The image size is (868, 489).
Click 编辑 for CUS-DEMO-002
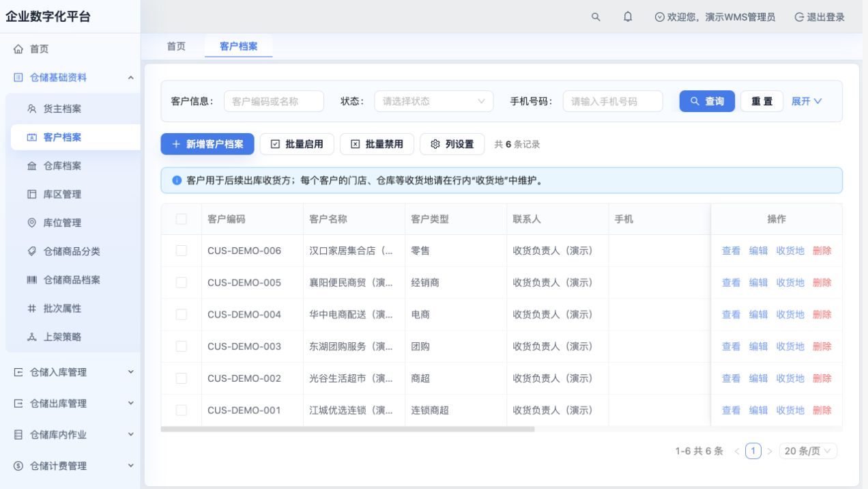[758, 378]
